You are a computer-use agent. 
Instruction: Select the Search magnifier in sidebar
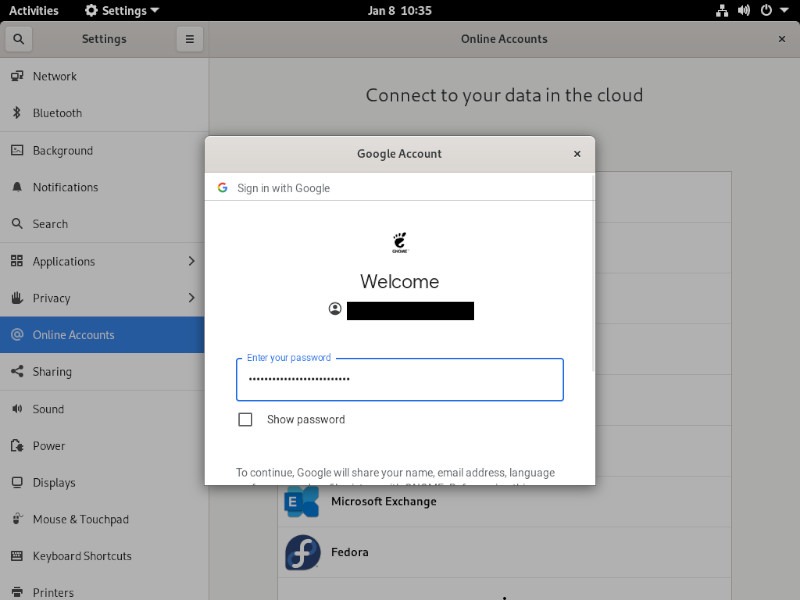[19, 224]
